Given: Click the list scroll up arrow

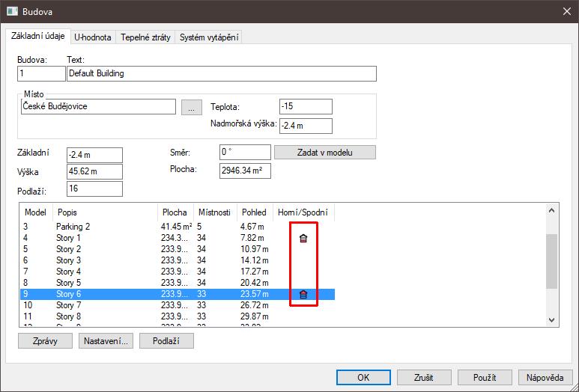Looking at the screenshot, I should click(552, 211).
